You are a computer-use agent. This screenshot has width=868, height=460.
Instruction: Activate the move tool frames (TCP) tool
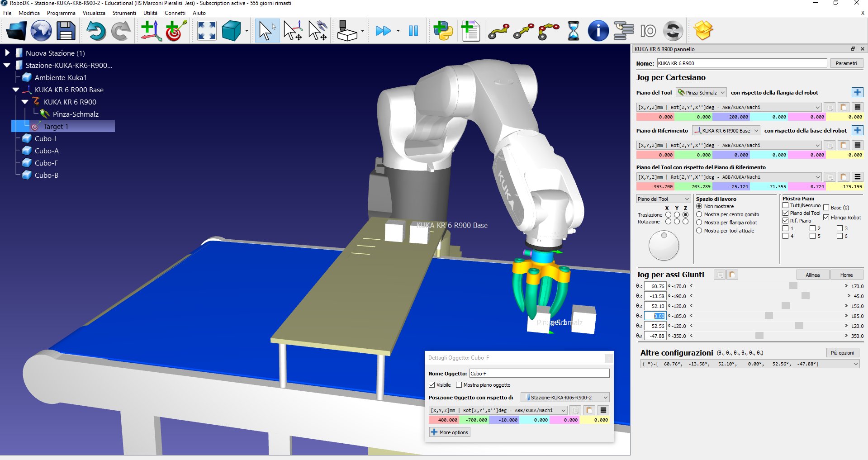pyautogui.click(x=318, y=31)
